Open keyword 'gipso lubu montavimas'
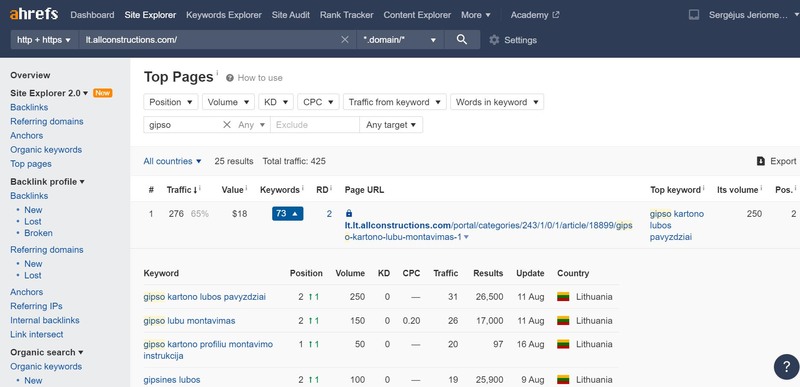 (x=189, y=321)
